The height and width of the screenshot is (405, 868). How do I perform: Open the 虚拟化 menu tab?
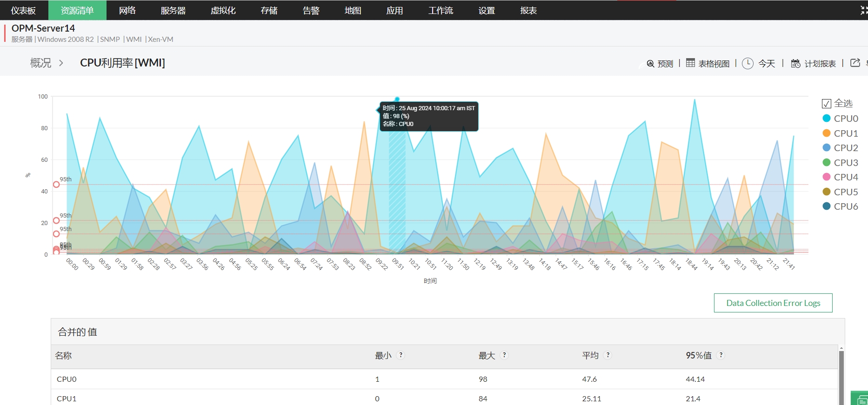click(223, 10)
